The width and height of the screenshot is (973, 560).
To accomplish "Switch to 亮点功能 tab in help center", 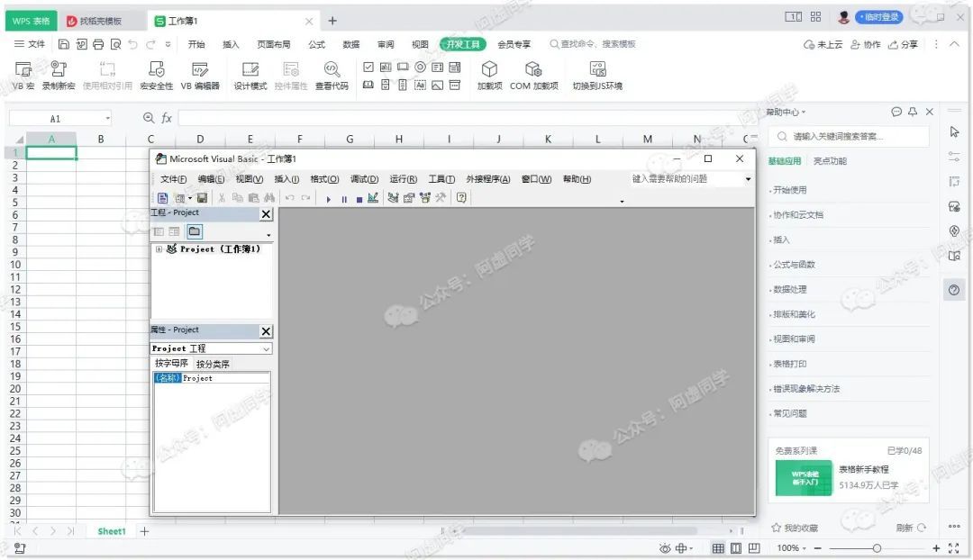I will point(830,161).
